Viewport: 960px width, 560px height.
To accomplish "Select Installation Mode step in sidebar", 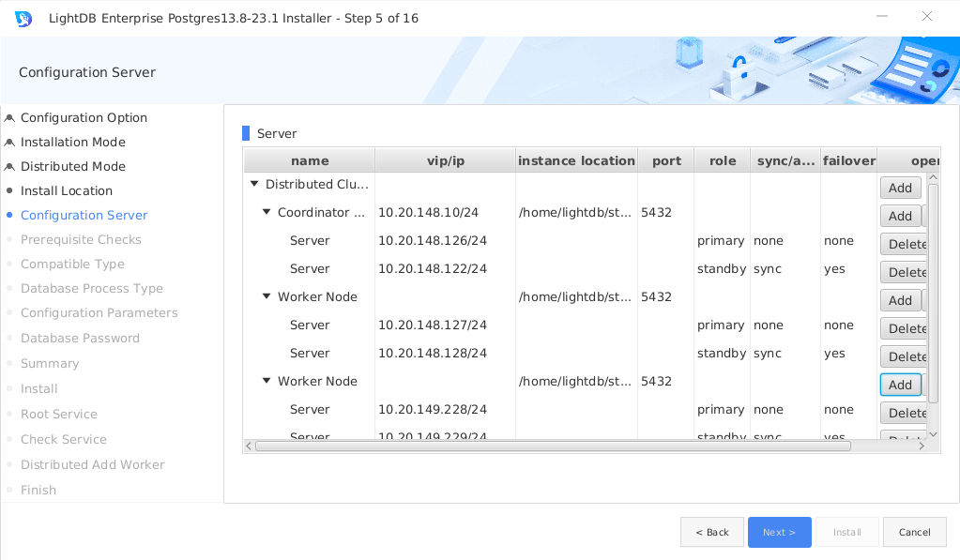I will coord(73,142).
